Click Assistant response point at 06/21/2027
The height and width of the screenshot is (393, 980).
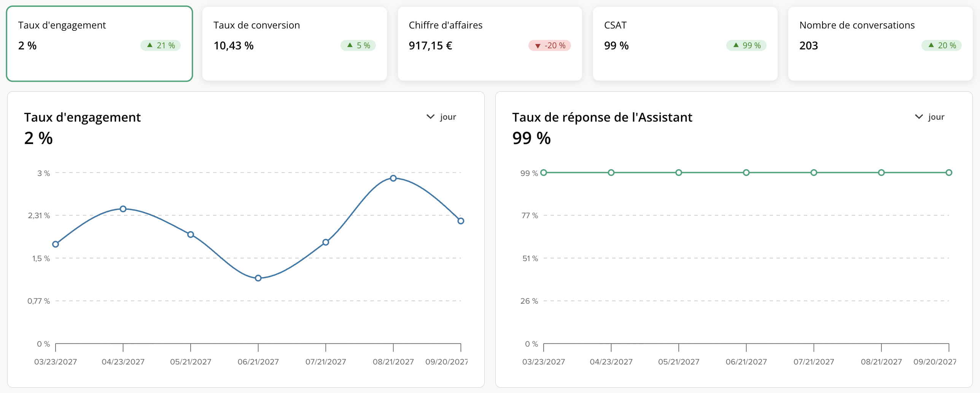[x=746, y=173]
